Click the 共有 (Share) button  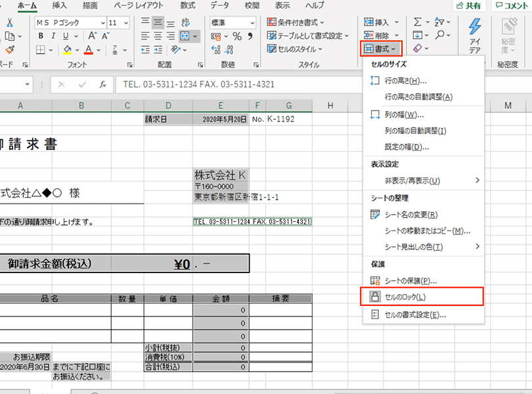tap(469, 5)
